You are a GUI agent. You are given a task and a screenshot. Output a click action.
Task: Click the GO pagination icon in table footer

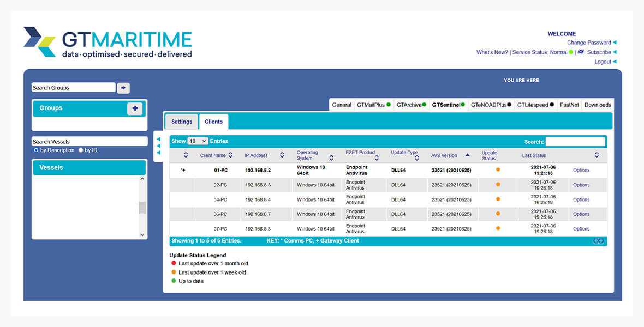pos(598,241)
